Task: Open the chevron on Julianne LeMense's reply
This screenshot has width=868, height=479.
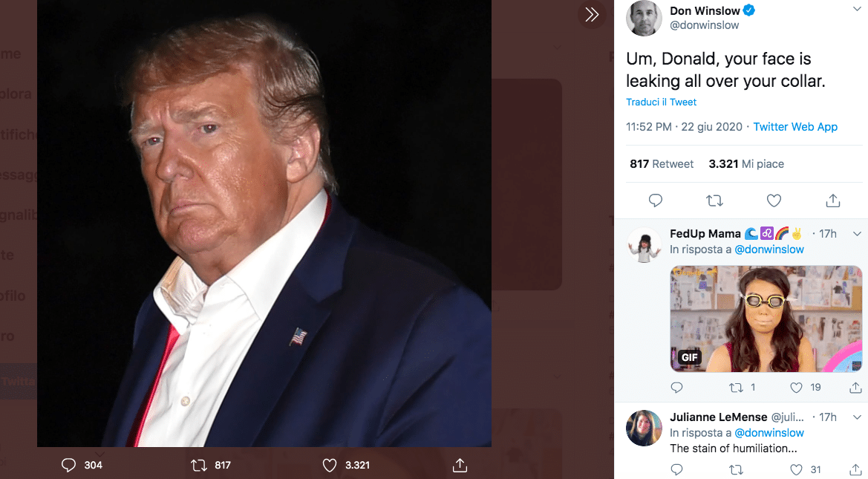Action: [858, 417]
